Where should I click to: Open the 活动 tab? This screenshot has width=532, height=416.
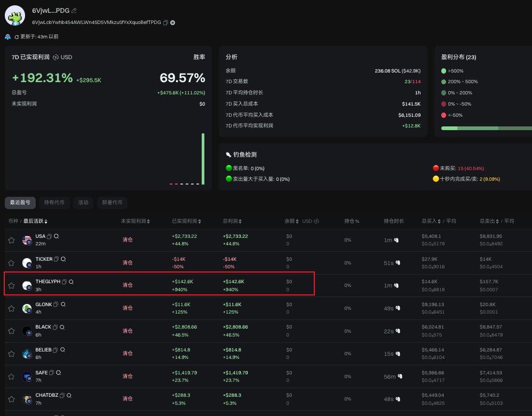tap(83, 203)
